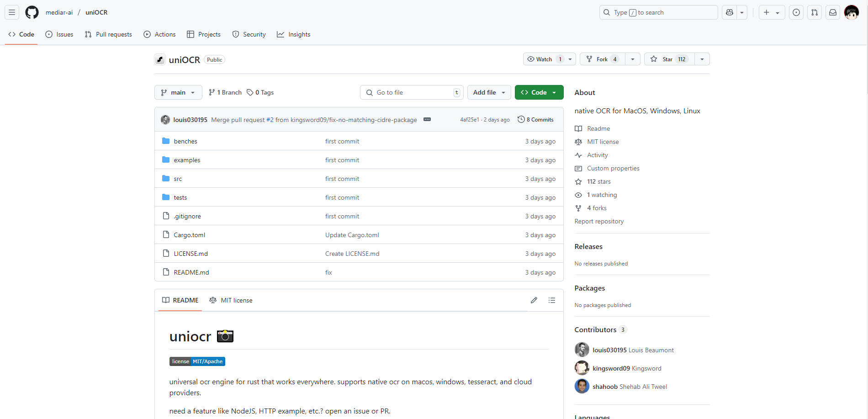This screenshot has width=868, height=419.
Task: Toggle Watch on the repository
Action: tap(545, 59)
